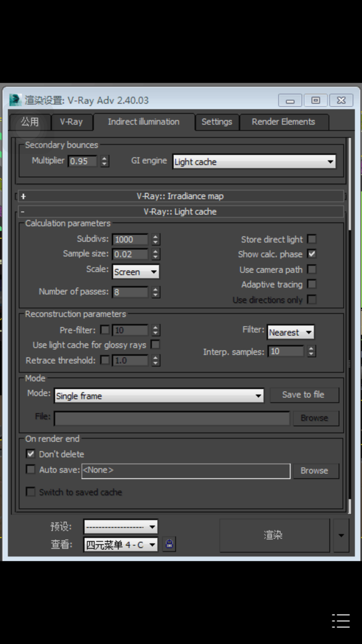Open the Render Elements tab
The width and height of the screenshot is (362, 644).
click(284, 121)
